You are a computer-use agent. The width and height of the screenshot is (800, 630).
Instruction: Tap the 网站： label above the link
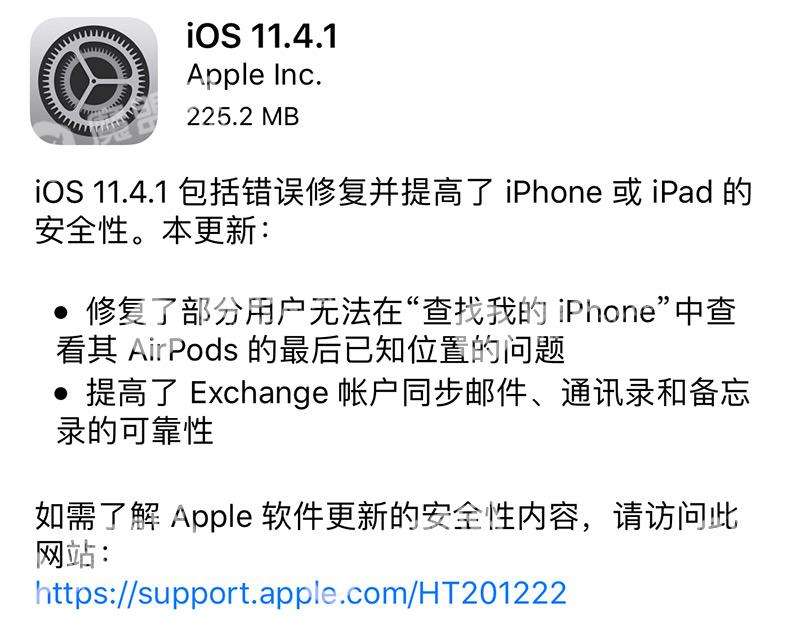click(x=72, y=555)
